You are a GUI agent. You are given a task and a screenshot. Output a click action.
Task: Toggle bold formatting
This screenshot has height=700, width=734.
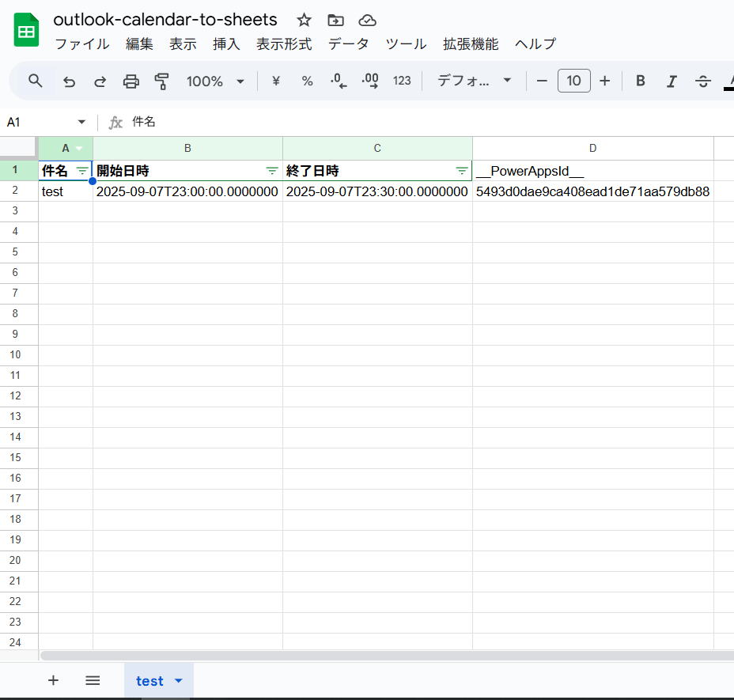[x=640, y=81]
